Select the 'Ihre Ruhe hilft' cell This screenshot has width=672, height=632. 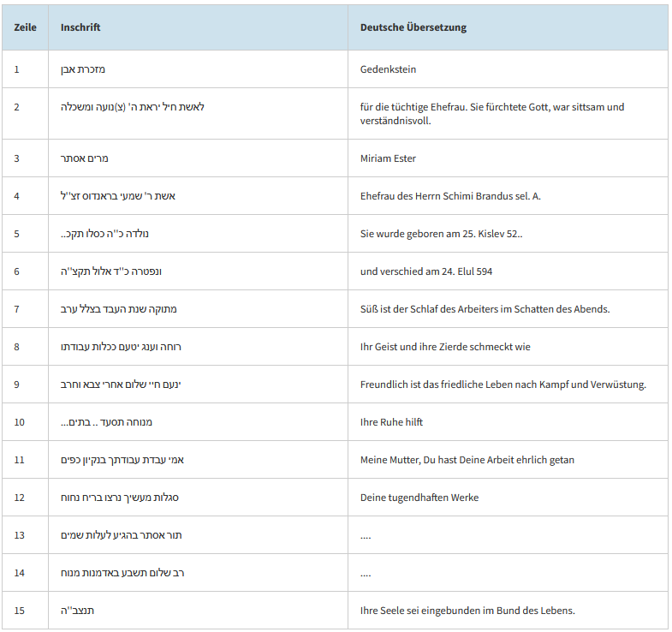pos(391,422)
